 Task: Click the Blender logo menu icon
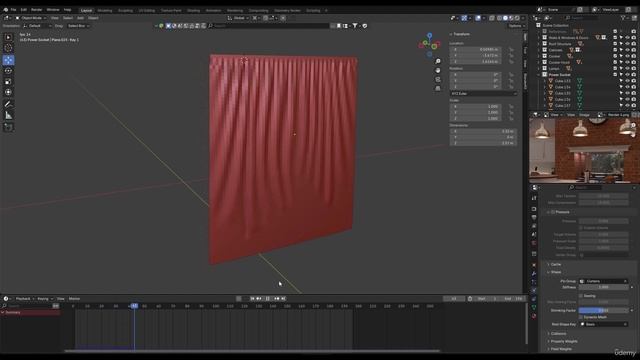point(5,10)
